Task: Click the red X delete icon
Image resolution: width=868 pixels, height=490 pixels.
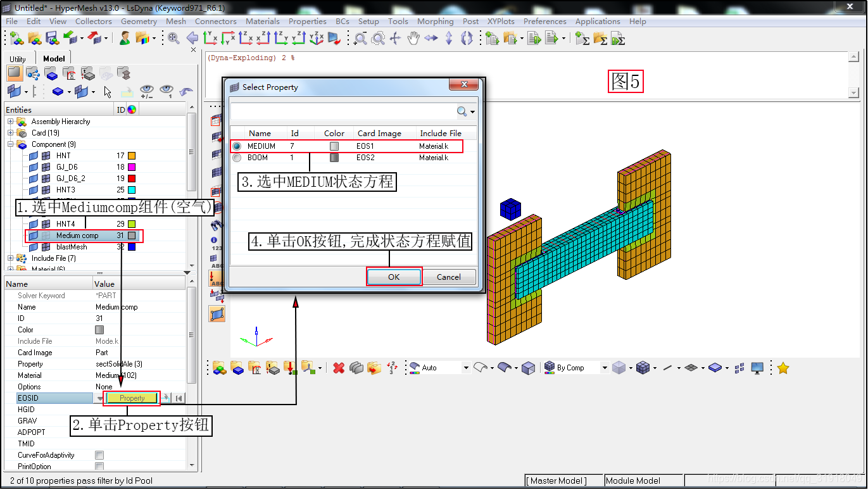Action: pos(339,368)
